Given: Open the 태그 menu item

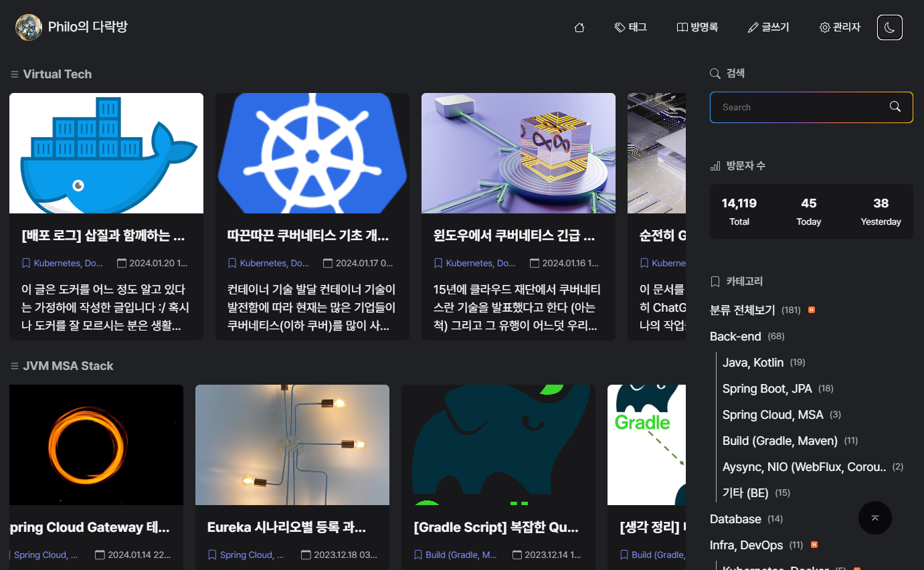Looking at the screenshot, I should tap(630, 27).
